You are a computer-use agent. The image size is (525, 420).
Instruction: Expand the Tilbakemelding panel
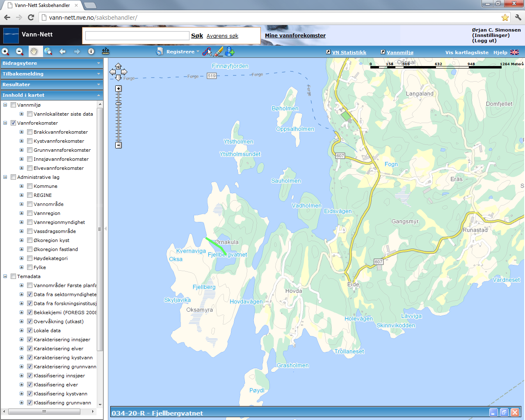tap(52, 74)
